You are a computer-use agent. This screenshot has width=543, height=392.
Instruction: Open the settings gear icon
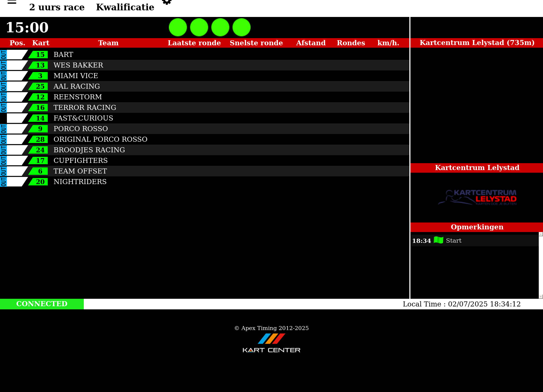tap(167, 2)
